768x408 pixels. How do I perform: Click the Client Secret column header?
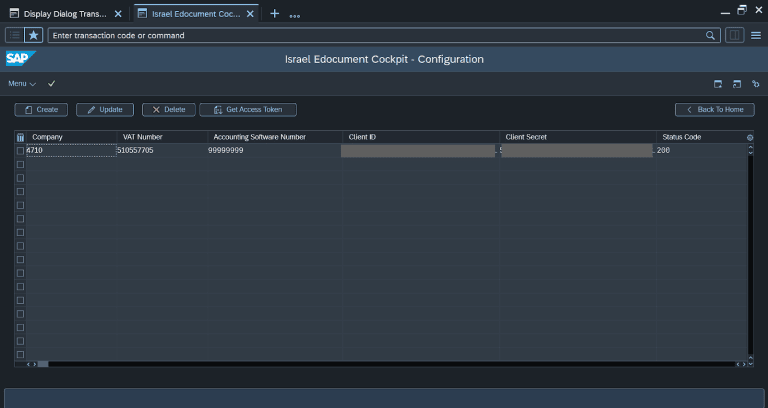578,137
